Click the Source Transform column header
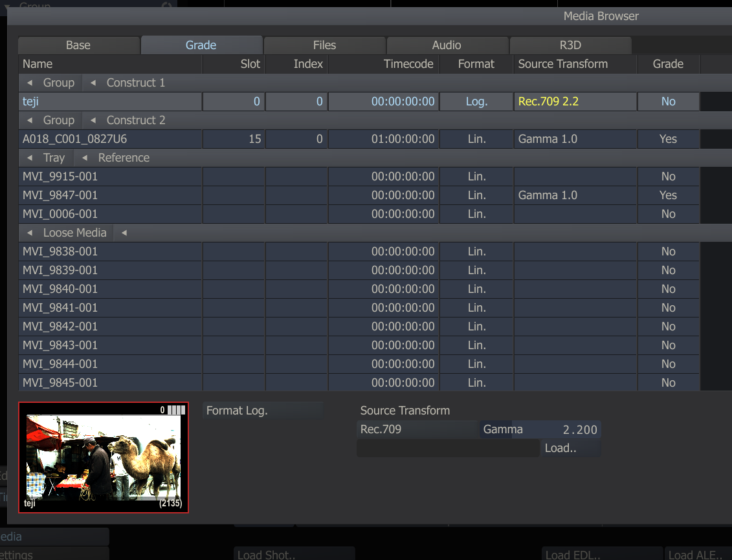 575,64
